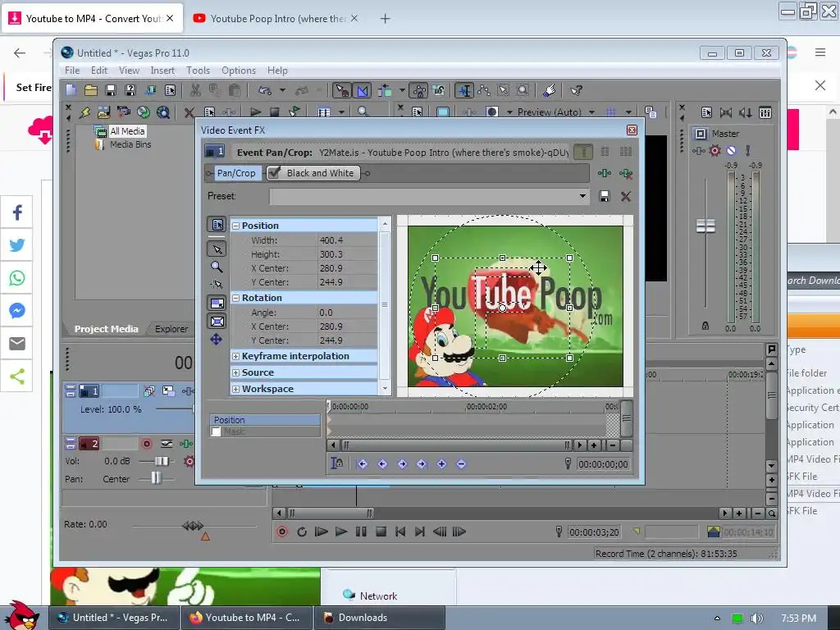Click First Keyframe diamond button
840x630 pixels.
pyautogui.click(x=362, y=464)
